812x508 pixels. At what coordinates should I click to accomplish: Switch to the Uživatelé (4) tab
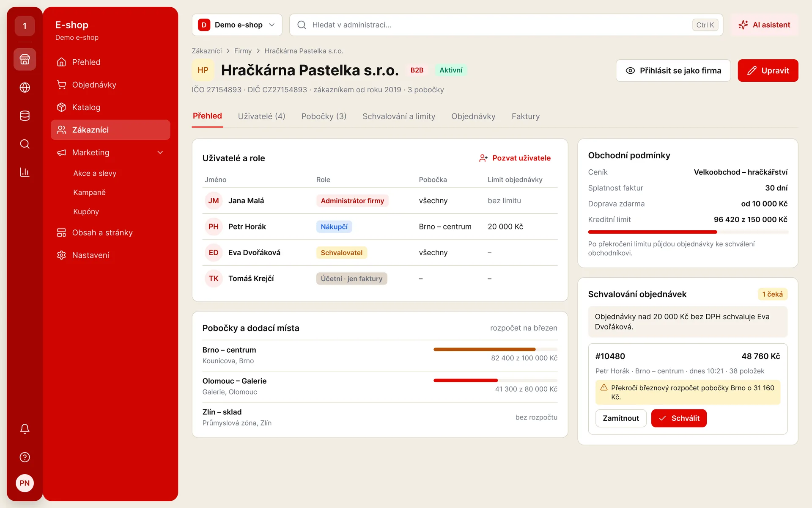[x=261, y=116]
